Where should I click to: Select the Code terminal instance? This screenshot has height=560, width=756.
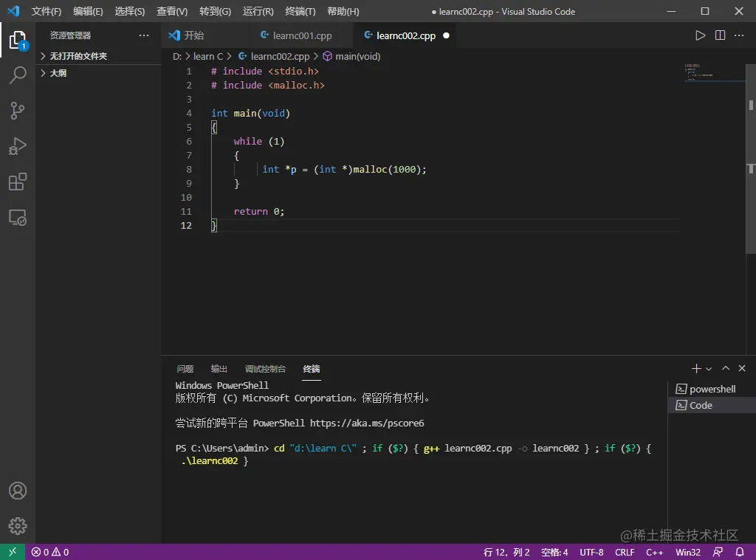(712, 405)
